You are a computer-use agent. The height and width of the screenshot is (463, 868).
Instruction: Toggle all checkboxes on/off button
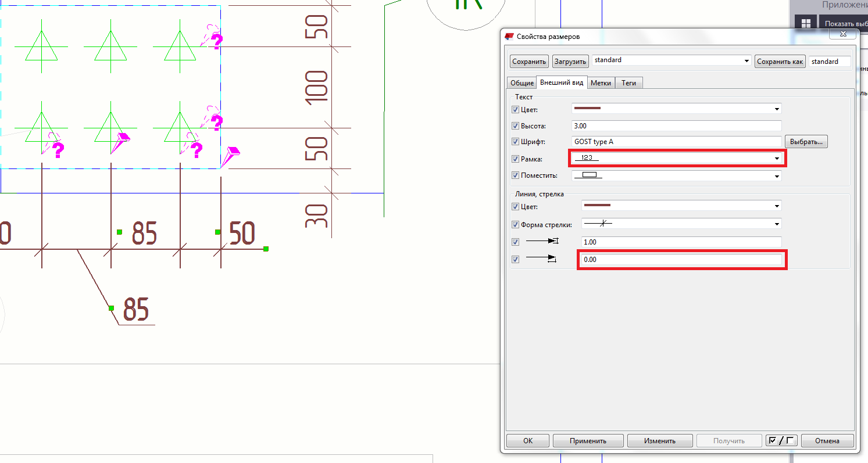pos(781,440)
